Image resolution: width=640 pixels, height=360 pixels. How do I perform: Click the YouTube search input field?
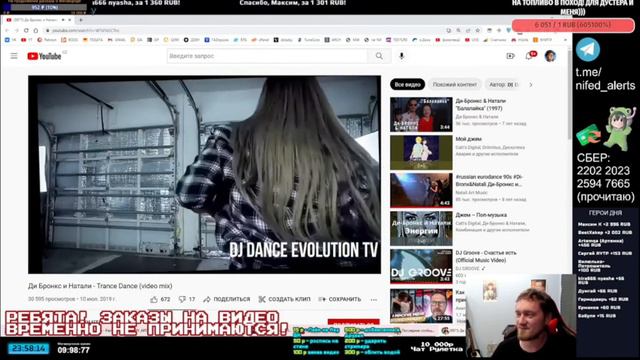(267, 56)
